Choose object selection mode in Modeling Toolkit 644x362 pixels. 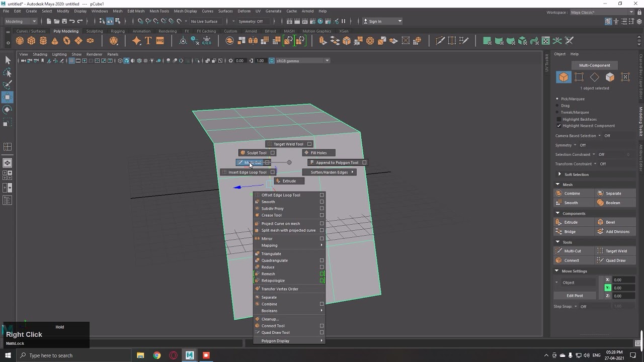pyautogui.click(x=563, y=77)
